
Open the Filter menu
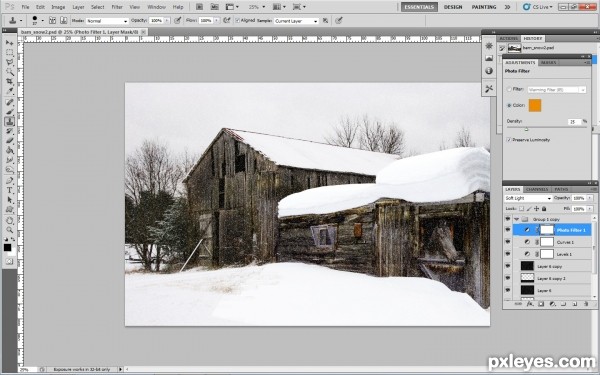[x=117, y=7]
